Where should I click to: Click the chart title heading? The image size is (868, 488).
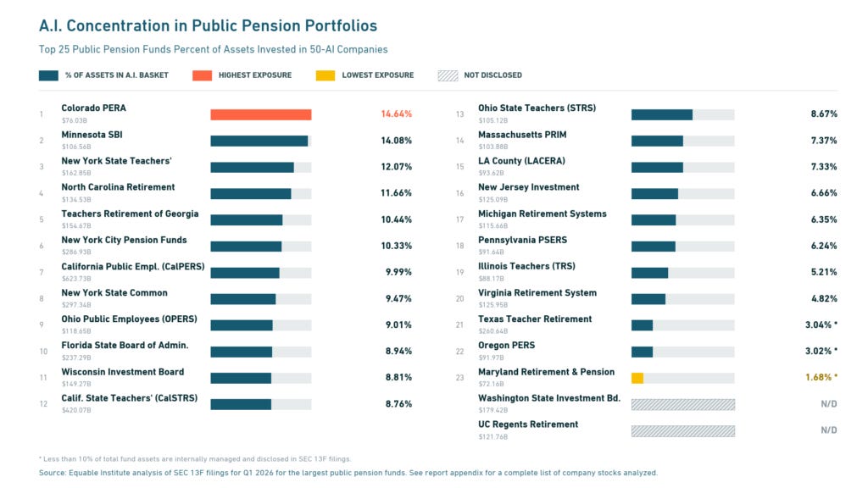click(209, 26)
